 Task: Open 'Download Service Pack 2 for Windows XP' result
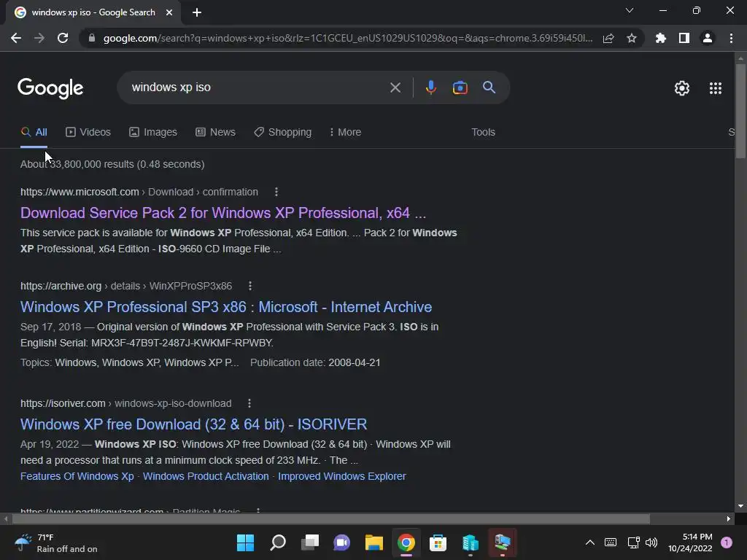(223, 213)
